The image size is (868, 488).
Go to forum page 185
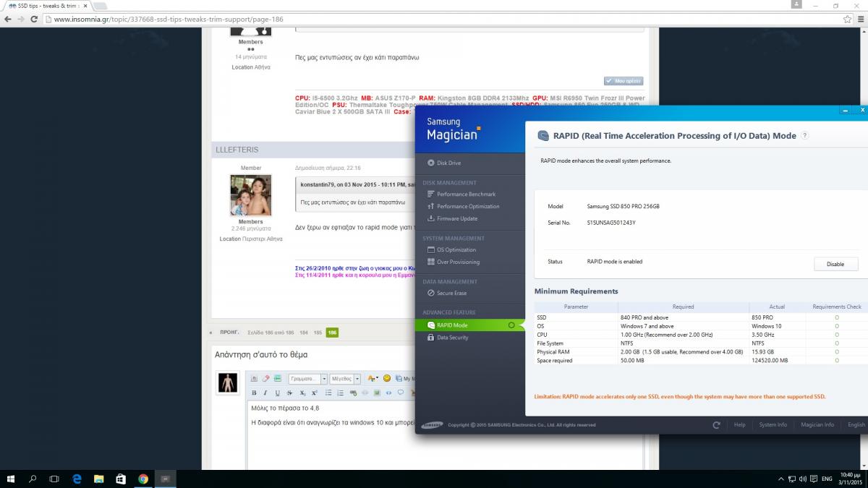318,333
